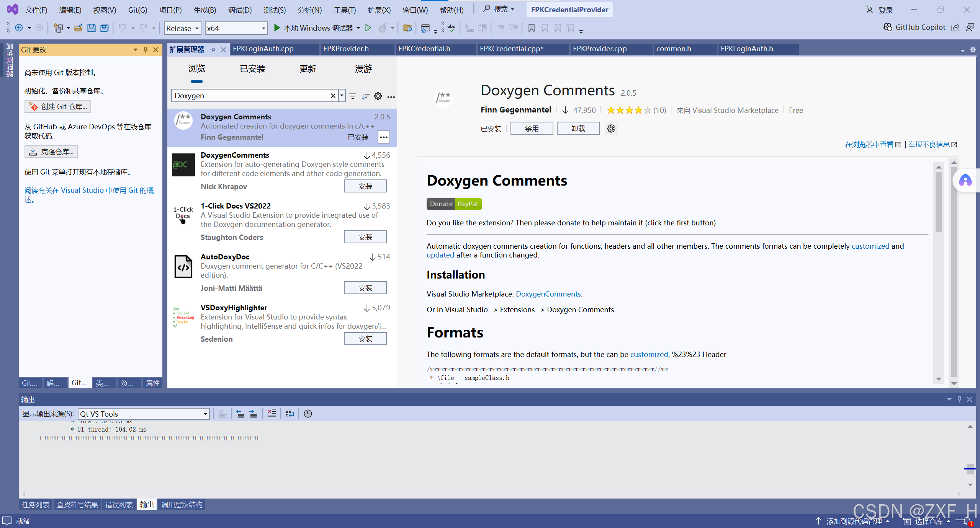Image resolution: width=980 pixels, height=528 pixels.
Task: Click Donate PayPal badge
Action: coord(454,204)
